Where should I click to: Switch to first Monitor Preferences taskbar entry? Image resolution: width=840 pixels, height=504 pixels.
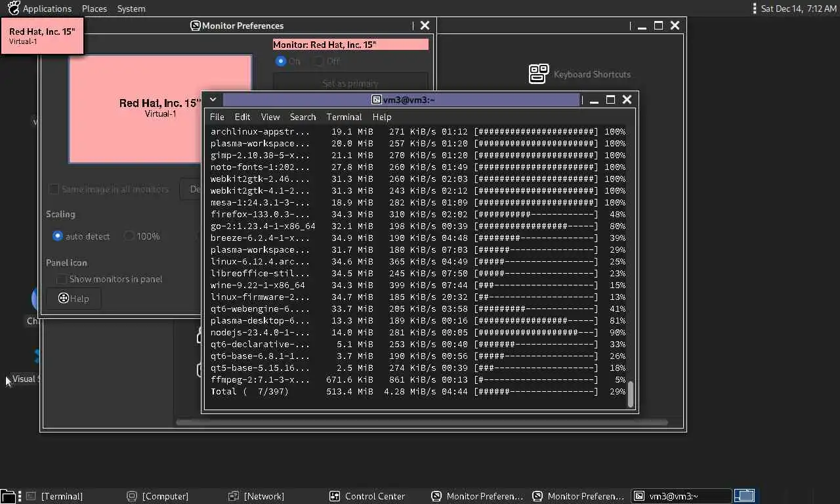477,496
